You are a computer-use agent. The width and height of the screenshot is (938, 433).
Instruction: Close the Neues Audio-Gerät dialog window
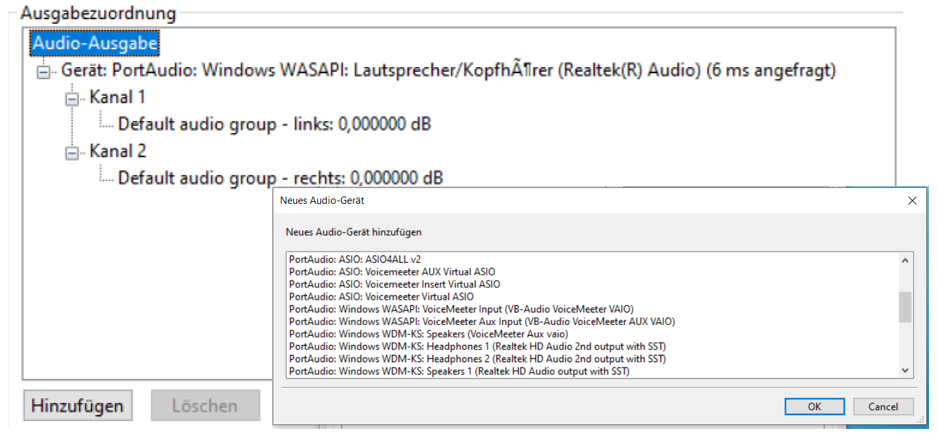tap(911, 200)
